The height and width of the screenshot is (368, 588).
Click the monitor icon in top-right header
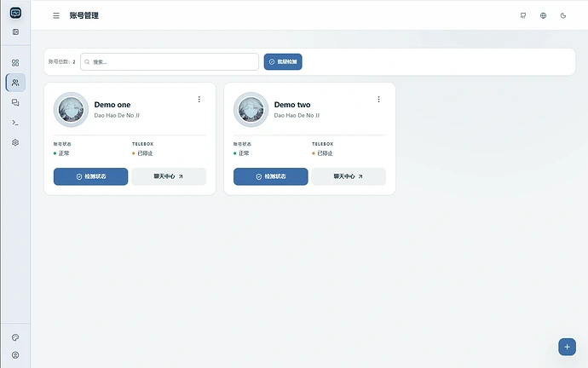(x=523, y=15)
